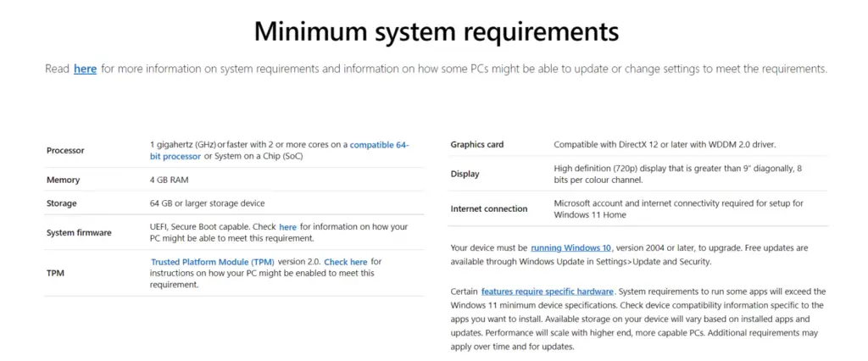Click the 'Check here' link in TPM row
Viewport: 868px width, 361px height.
pos(346,262)
